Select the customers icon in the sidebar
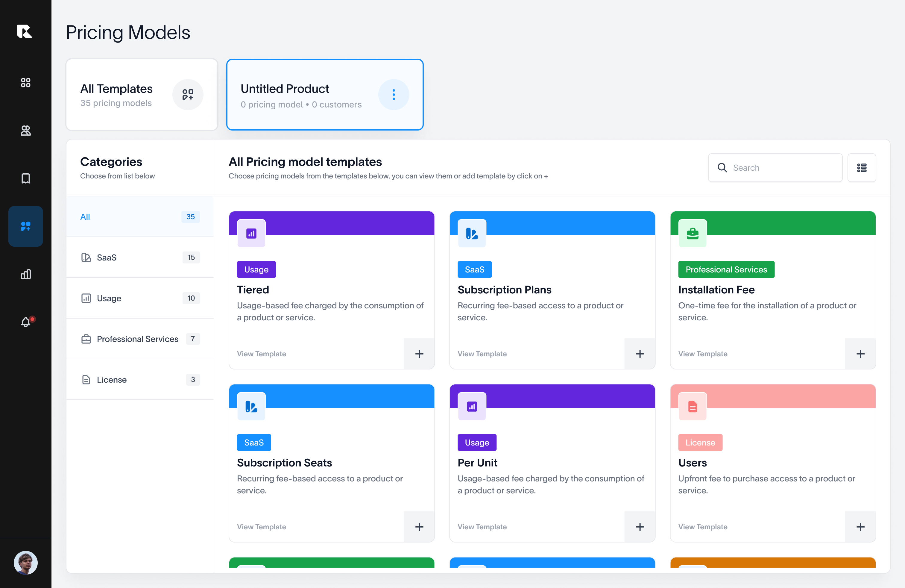The height and width of the screenshot is (588, 905). pos(25,131)
